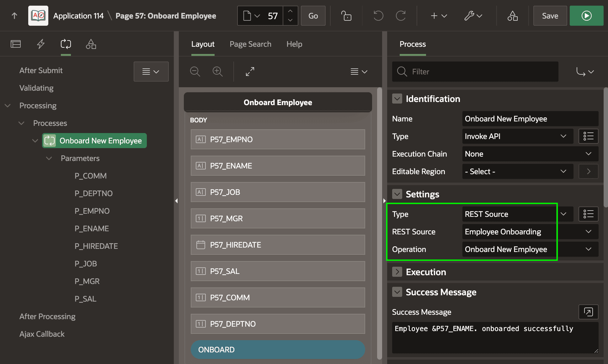Collapse the Parameters tree node
The height and width of the screenshot is (364, 608).
[x=49, y=158]
